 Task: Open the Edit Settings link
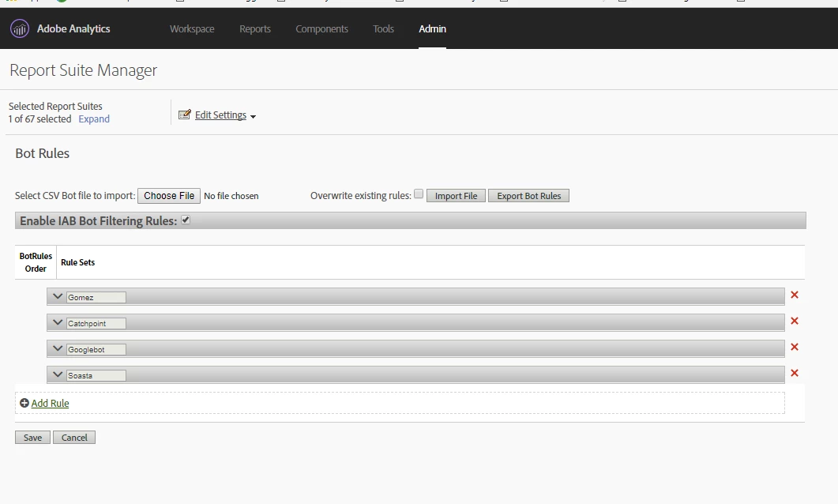(220, 115)
